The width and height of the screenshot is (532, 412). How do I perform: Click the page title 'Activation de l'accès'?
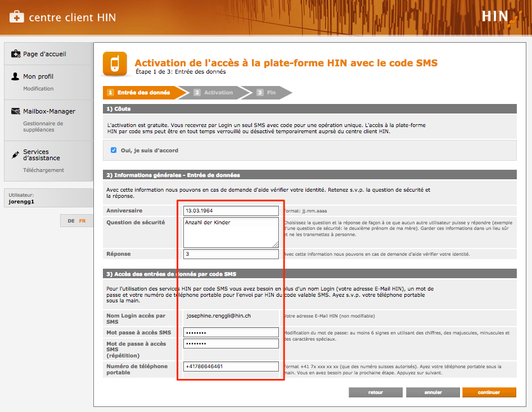pyautogui.click(x=286, y=63)
